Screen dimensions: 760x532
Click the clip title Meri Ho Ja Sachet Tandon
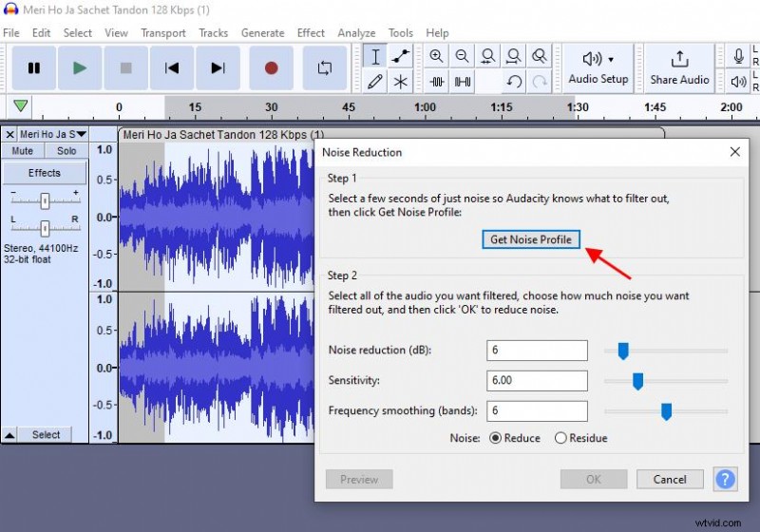(x=223, y=134)
